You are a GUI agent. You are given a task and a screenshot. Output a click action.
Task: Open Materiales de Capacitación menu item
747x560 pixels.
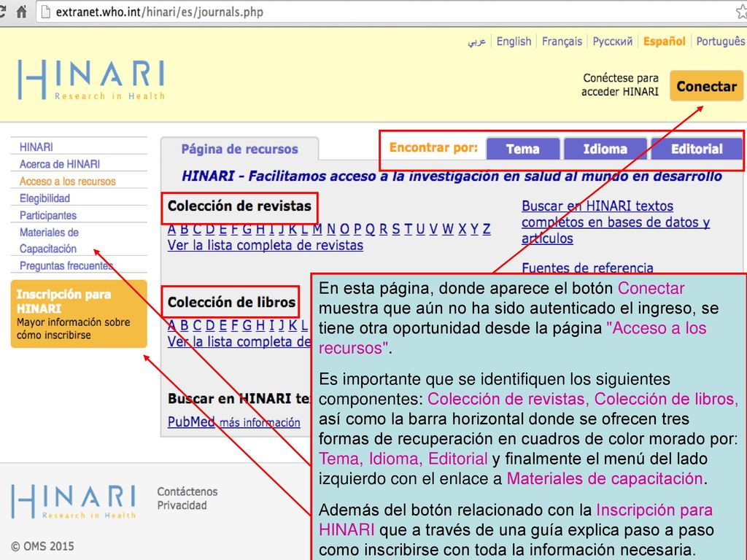49,241
